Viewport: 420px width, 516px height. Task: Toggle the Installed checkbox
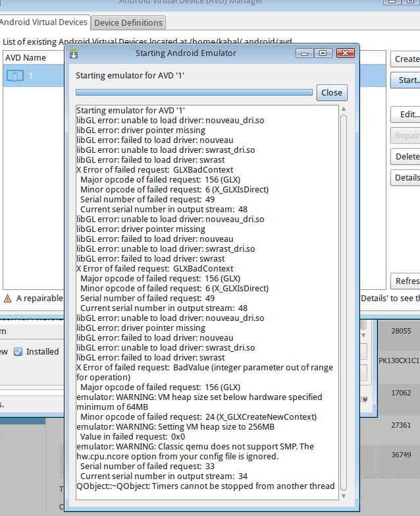tap(18, 352)
